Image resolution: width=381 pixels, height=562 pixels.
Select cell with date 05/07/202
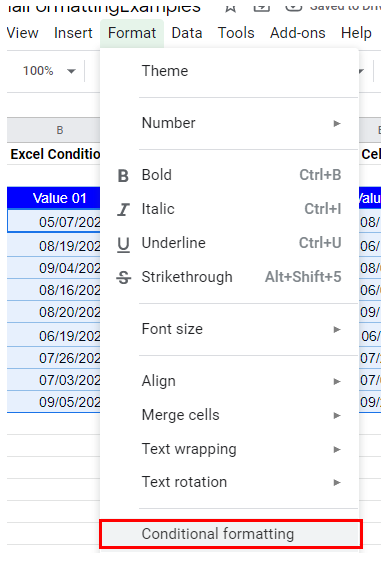53,221
